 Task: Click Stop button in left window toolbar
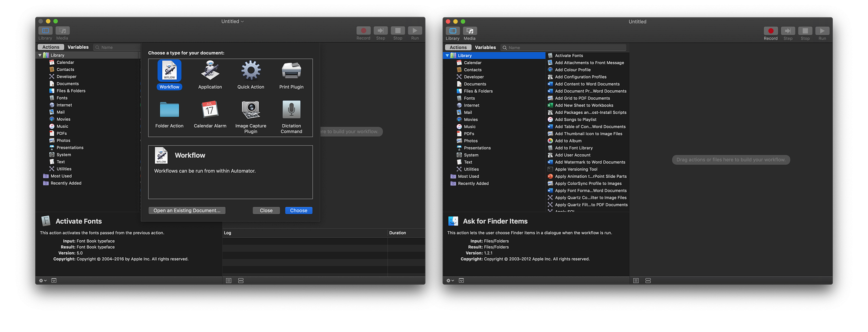click(x=398, y=30)
